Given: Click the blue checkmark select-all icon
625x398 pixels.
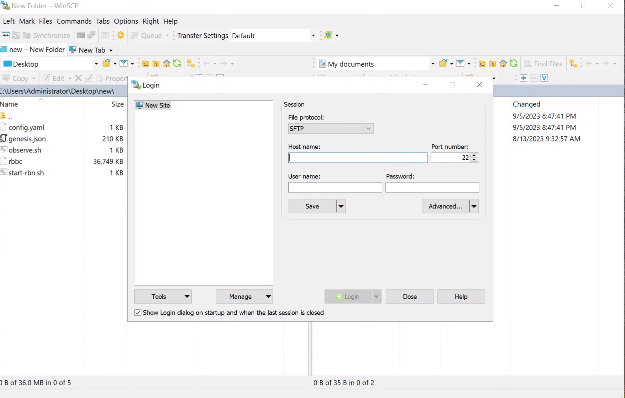Looking at the screenshot, I should [x=544, y=78].
